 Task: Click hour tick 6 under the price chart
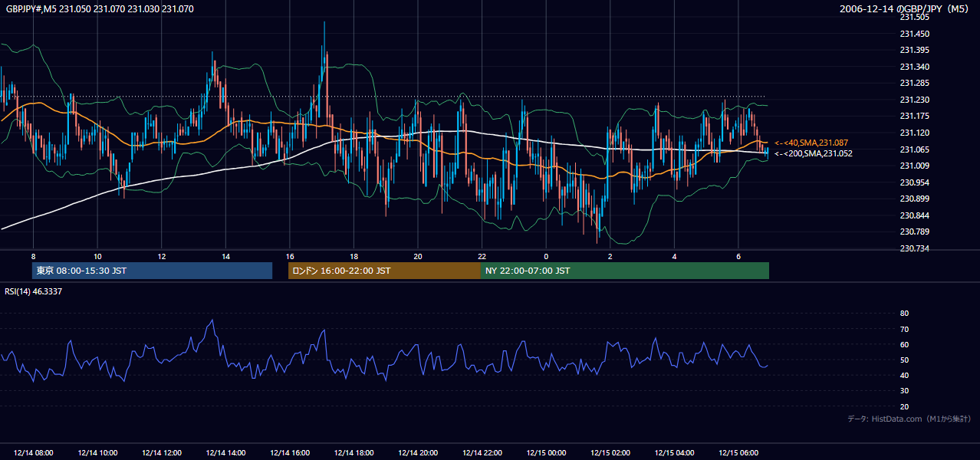738,256
